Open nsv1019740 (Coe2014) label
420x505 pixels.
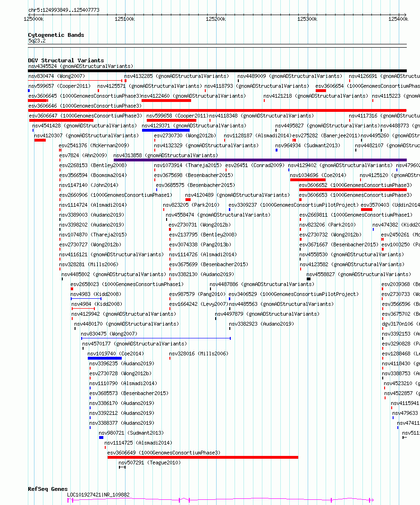pyautogui.click(x=116, y=353)
